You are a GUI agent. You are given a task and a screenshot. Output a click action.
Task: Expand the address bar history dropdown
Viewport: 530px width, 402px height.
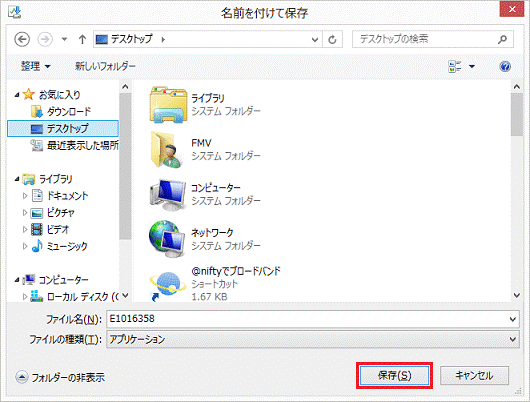[315, 40]
